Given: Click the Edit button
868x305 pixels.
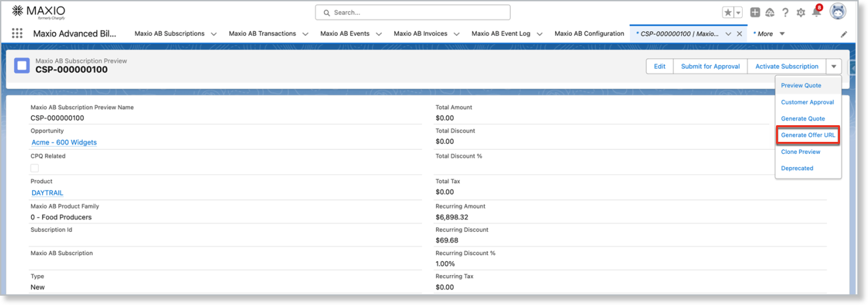Looking at the screenshot, I should point(659,67).
